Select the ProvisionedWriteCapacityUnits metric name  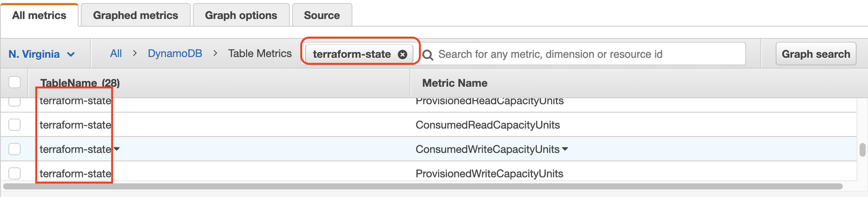coord(489,173)
